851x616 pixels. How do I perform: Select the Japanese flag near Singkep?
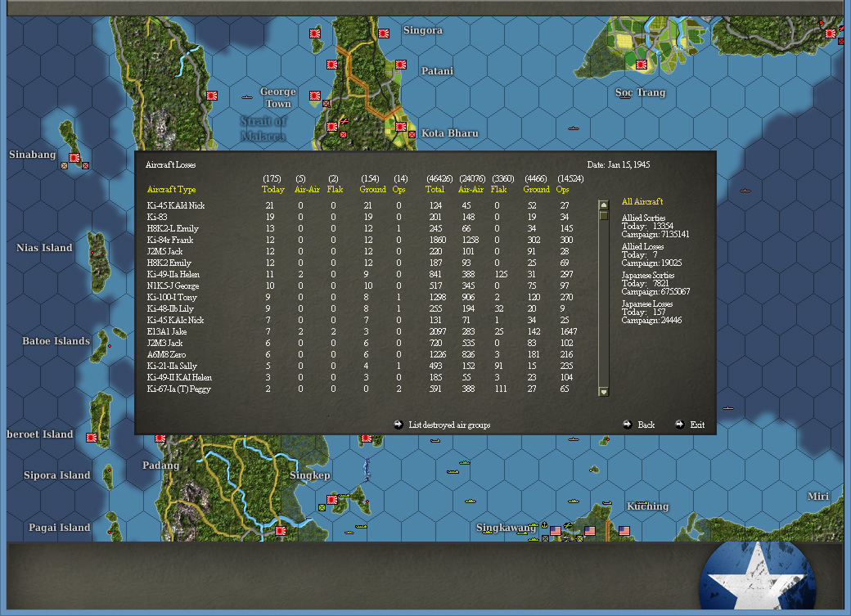(332, 499)
